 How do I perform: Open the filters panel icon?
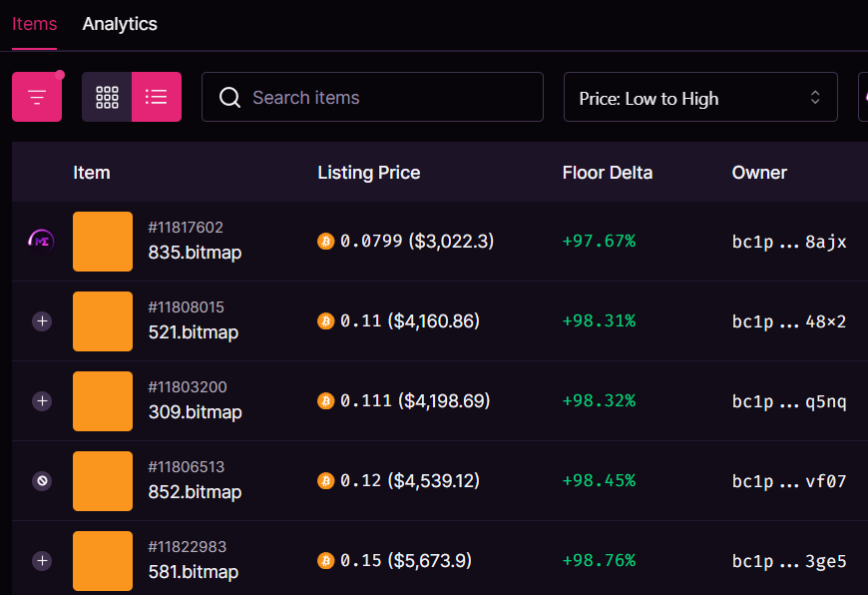click(37, 97)
